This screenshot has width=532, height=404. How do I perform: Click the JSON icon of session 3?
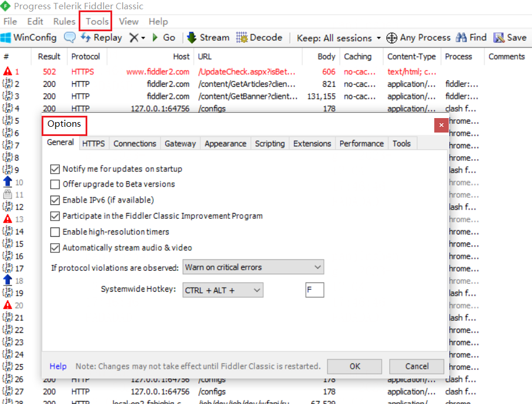8,96
